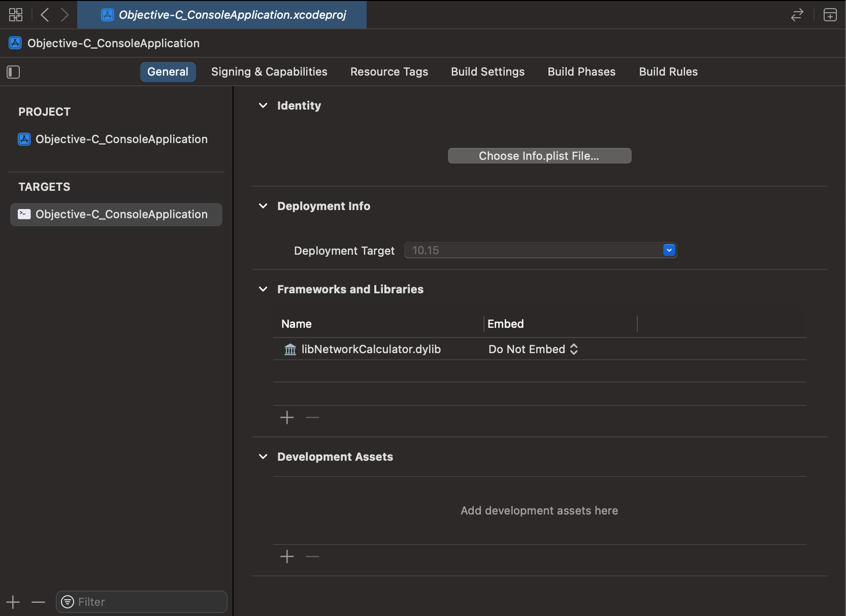Click the project icon in the jump bar
Viewport: 846px width, 616px height.
tap(15, 43)
